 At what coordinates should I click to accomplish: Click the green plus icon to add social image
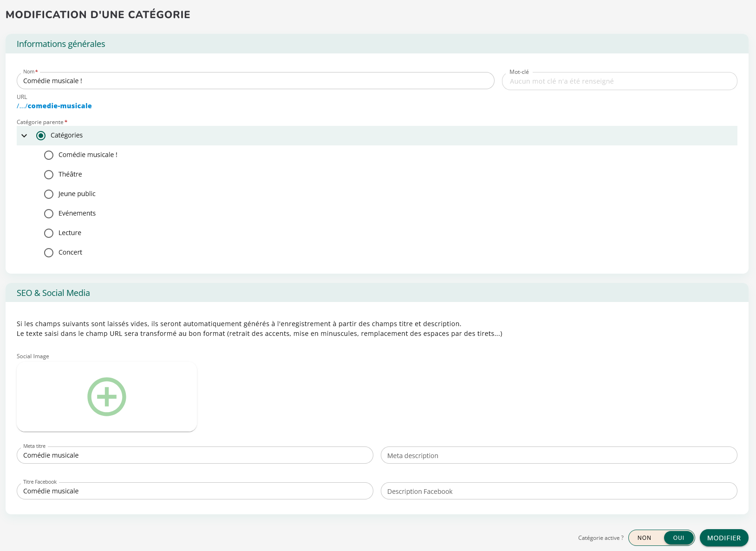tap(107, 397)
